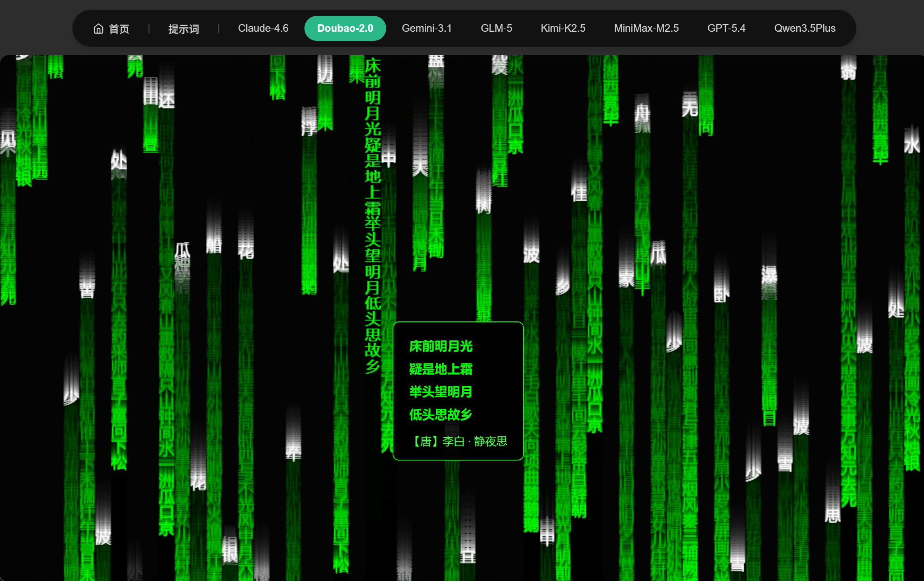Switch to the Gemini-3.1 tab

426,29
